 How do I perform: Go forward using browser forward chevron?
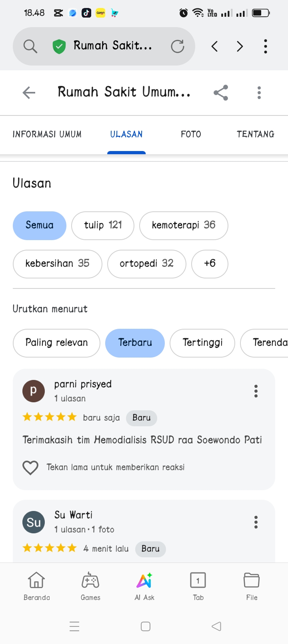[240, 46]
